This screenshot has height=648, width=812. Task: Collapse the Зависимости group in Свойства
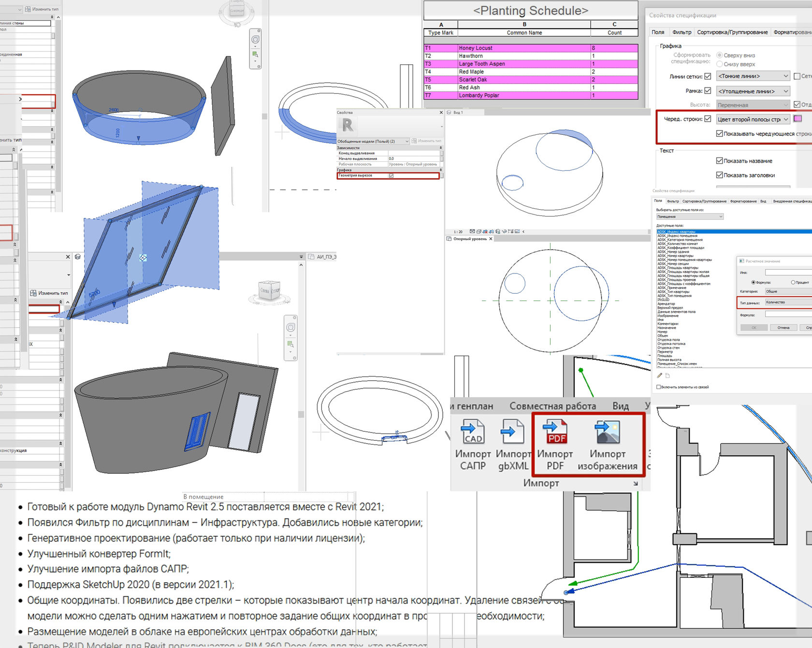[440, 148]
